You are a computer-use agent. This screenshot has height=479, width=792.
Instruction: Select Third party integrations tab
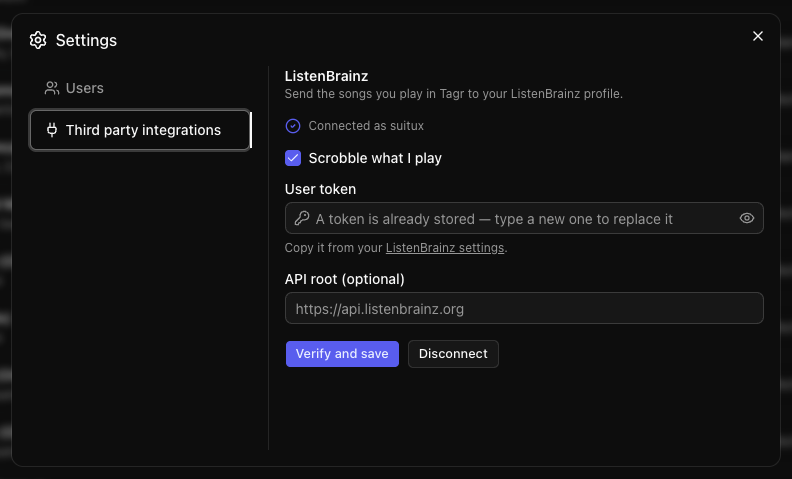pyautogui.click(x=140, y=130)
